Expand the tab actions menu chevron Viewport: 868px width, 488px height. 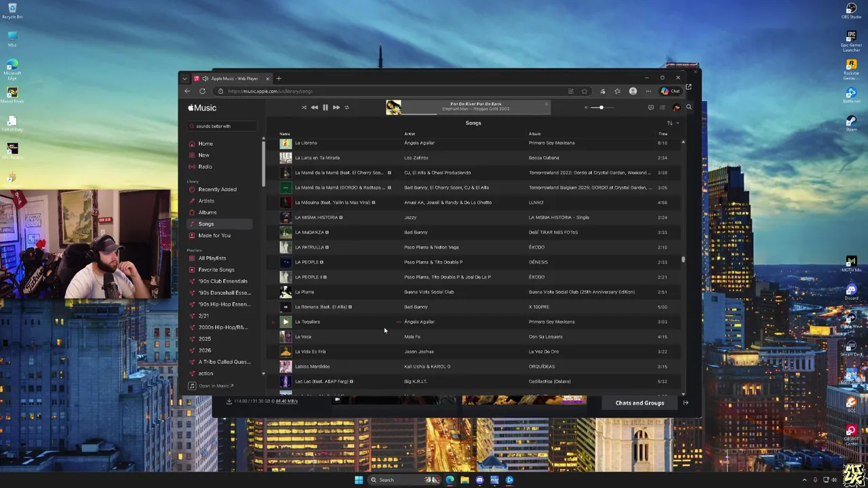click(x=185, y=79)
